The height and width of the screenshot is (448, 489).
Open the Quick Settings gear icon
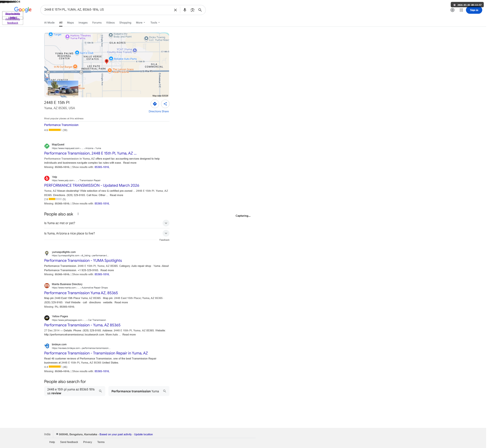tap(455, 10)
